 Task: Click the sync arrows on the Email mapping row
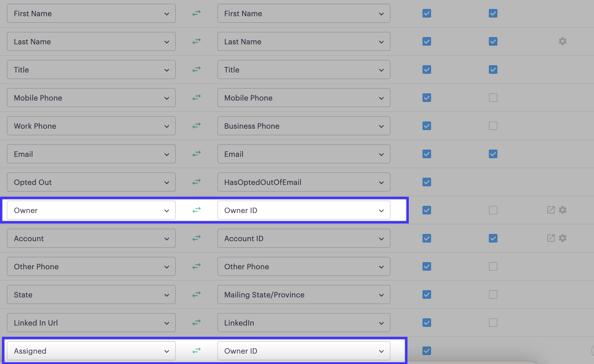pyautogui.click(x=196, y=154)
